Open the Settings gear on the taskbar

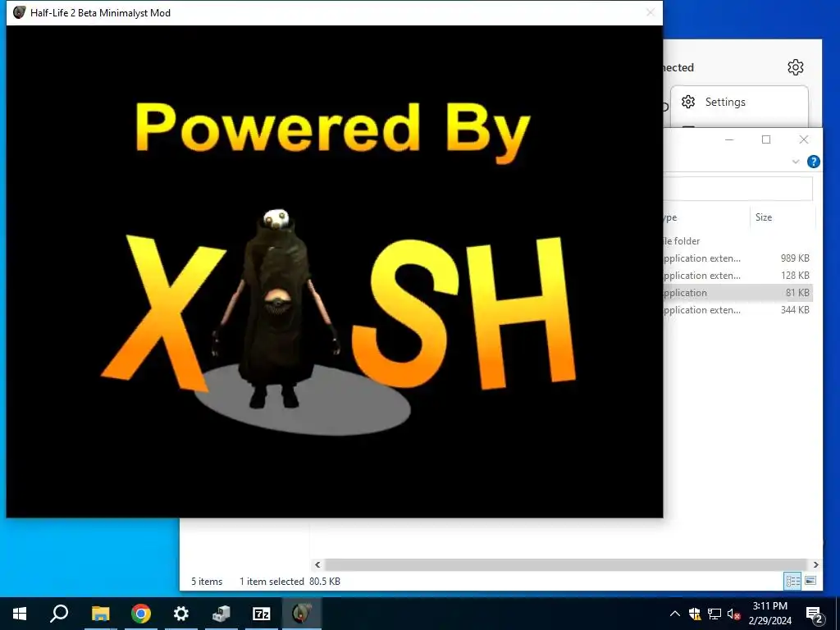pos(181,614)
